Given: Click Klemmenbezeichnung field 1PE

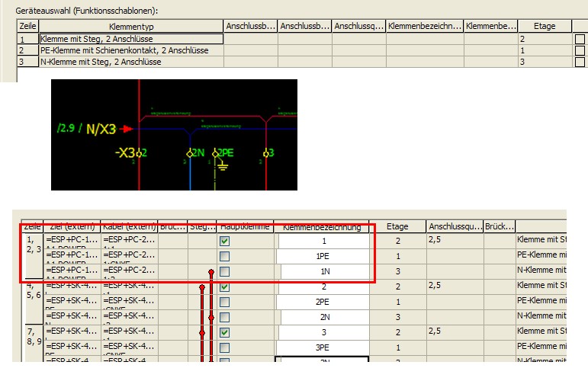Looking at the screenshot, I should [x=323, y=256].
